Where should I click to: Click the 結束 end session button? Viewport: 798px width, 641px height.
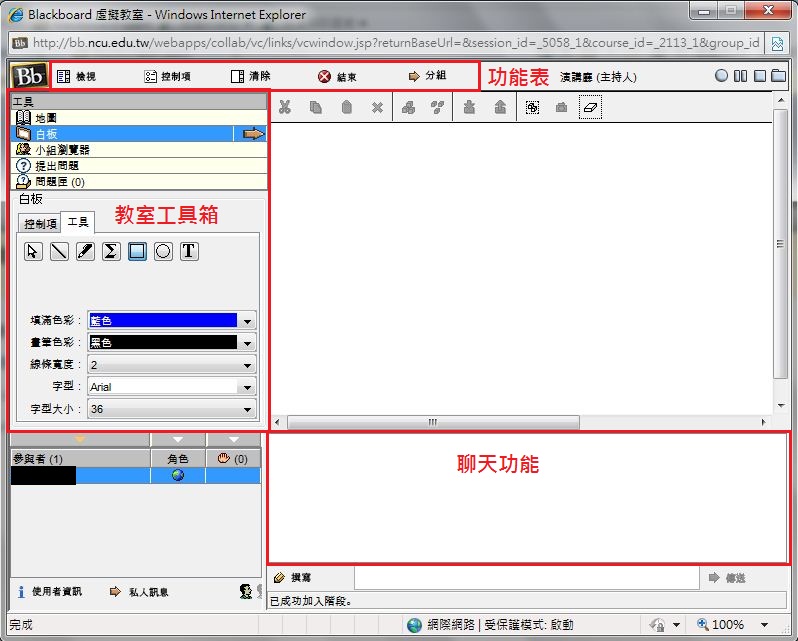[x=337, y=76]
